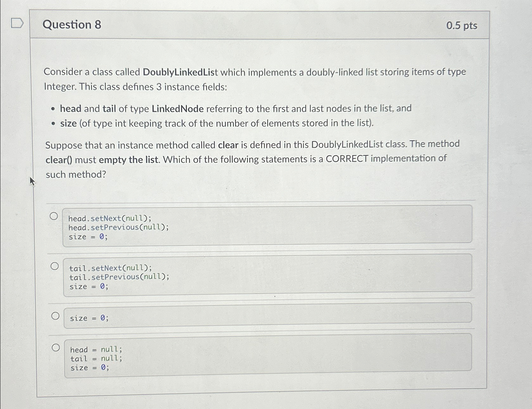Image resolution: width=532 pixels, height=409 pixels.
Task: Click the 0.5 pts label
Action: (462, 25)
